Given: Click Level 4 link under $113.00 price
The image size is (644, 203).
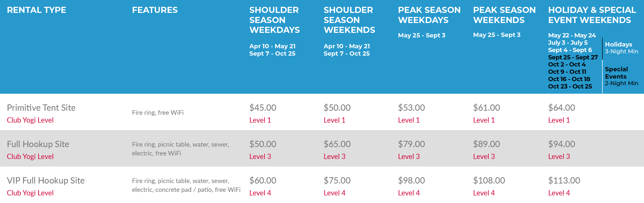Looking at the screenshot, I should (559, 193).
